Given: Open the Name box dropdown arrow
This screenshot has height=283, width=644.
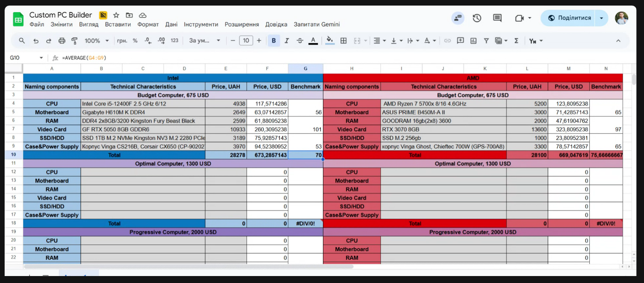Looking at the screenshot, I should coord(41,58).
